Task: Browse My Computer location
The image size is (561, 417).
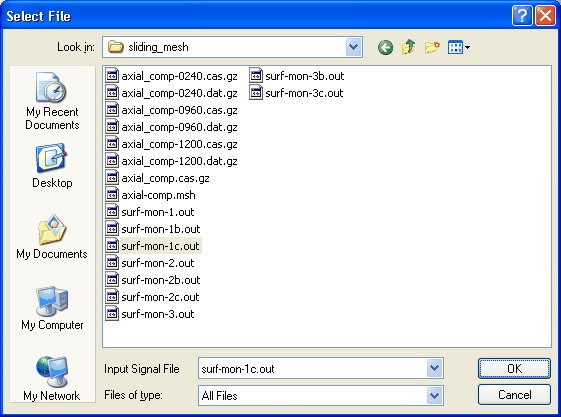Action: coord(52,308)
